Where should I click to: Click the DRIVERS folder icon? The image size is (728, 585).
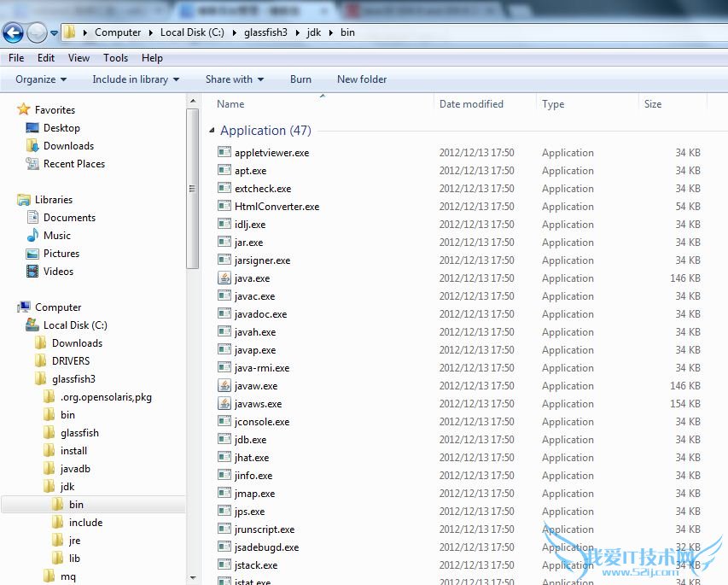pyautogui.click(x=41, y=361)
